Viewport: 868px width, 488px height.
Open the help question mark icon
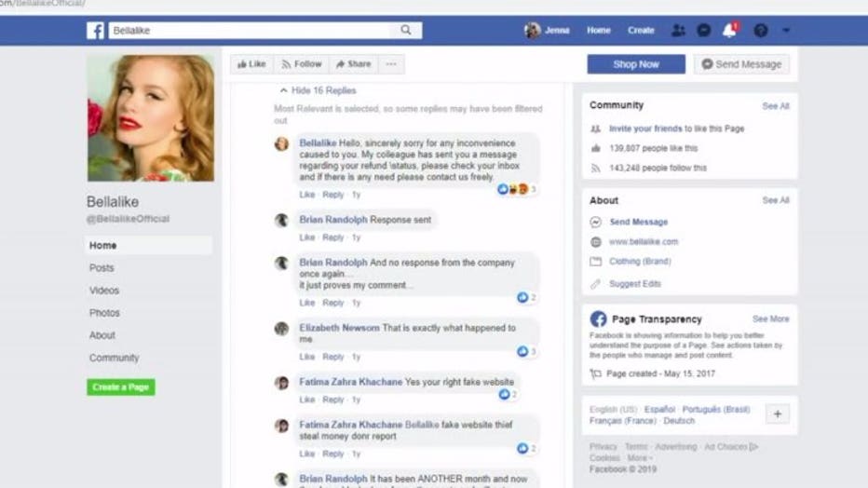pos(761,31)
